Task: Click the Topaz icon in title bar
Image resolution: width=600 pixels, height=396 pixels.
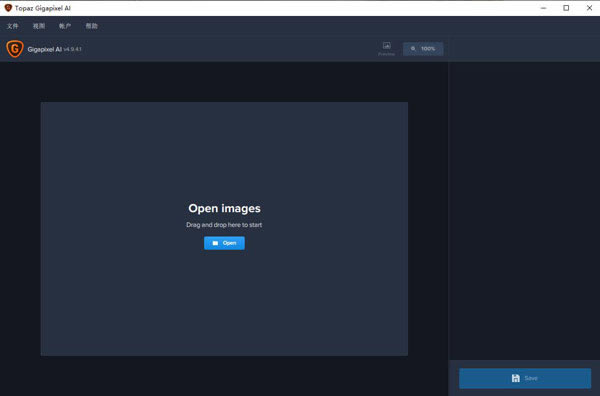Action: coord(8,8)
